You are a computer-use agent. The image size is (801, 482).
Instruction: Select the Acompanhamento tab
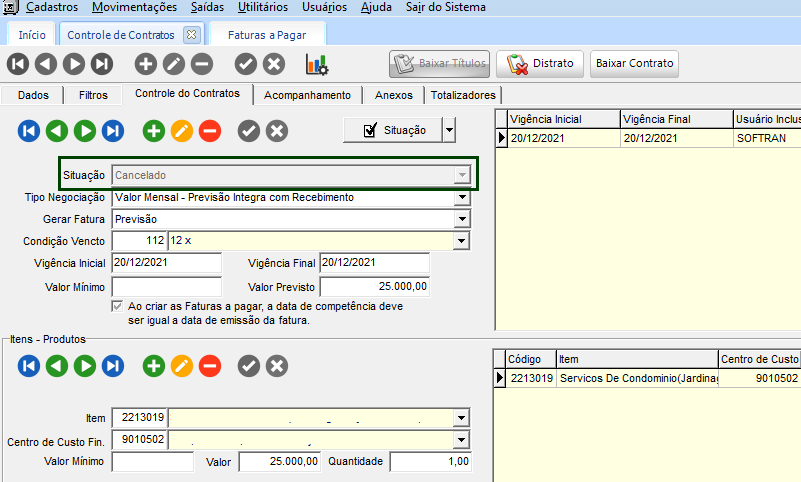(x=308, y=95)
